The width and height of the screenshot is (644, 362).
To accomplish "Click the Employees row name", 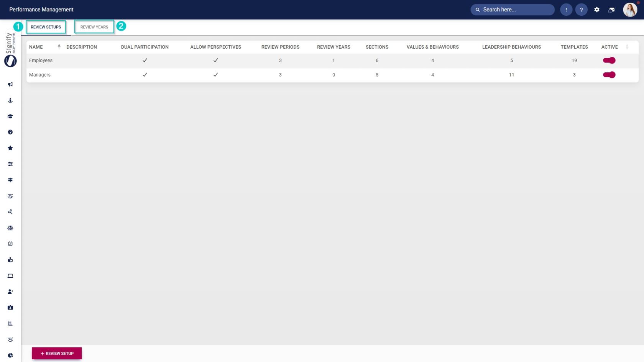I will click(41, 61).
